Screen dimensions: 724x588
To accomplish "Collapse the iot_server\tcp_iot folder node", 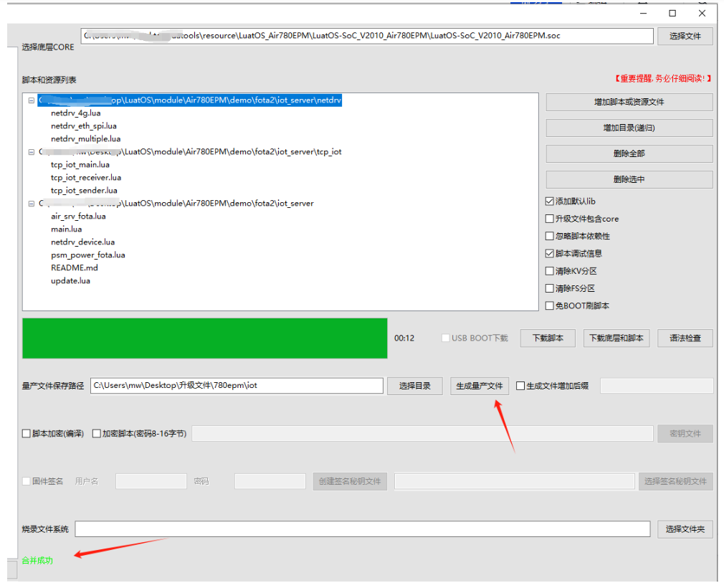I will tap(32, 152).
